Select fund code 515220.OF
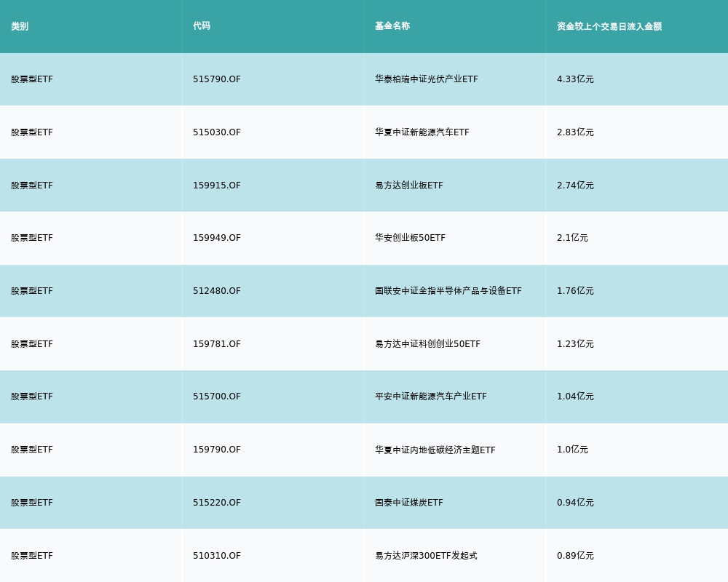 217,503
